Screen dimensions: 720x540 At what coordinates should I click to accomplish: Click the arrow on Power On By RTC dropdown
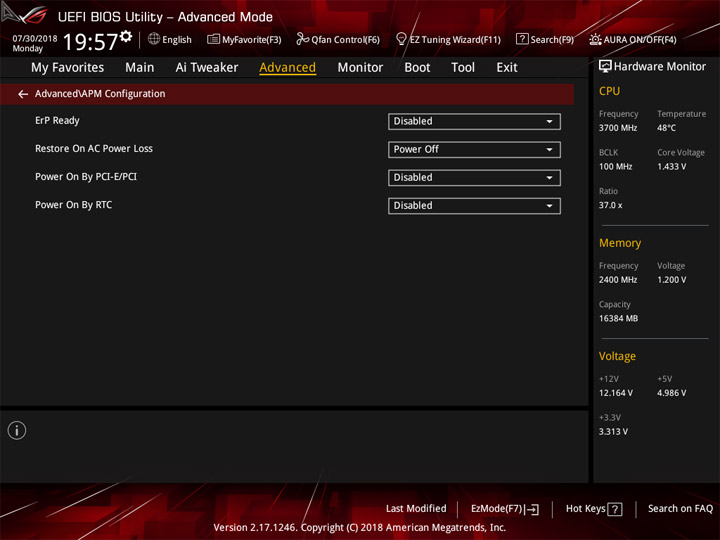tap(549, 206)
